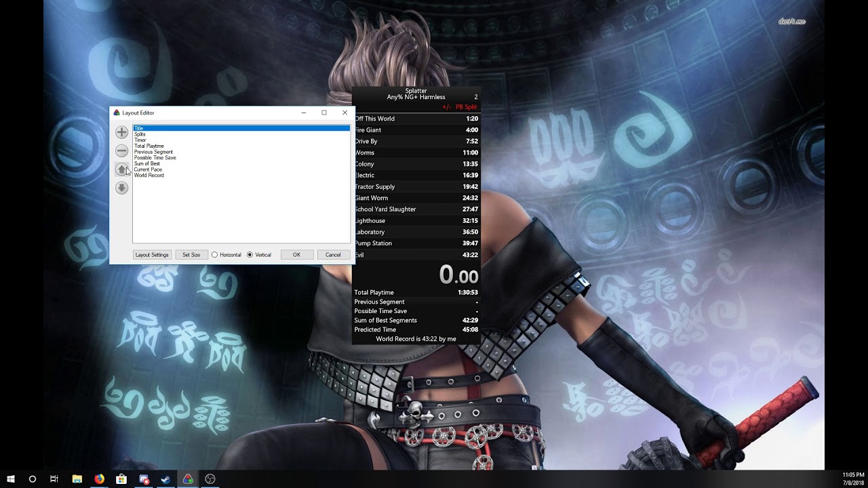The height and width of the screenshot is (488, 868).
Task: Open the Windows Start menu
Action: pyautogui.click(x=11, y=479)
